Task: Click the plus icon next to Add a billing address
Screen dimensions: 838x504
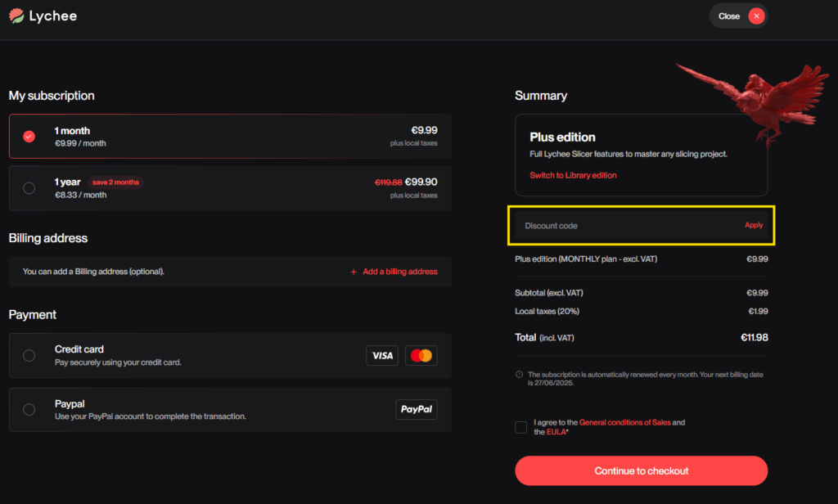Action: point(352,271)
